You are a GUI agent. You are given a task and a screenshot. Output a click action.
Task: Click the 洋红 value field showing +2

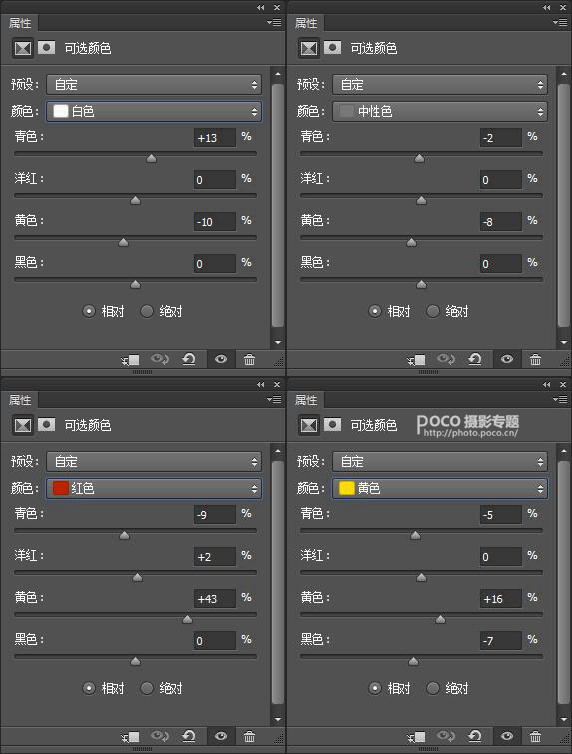point(215,557)
